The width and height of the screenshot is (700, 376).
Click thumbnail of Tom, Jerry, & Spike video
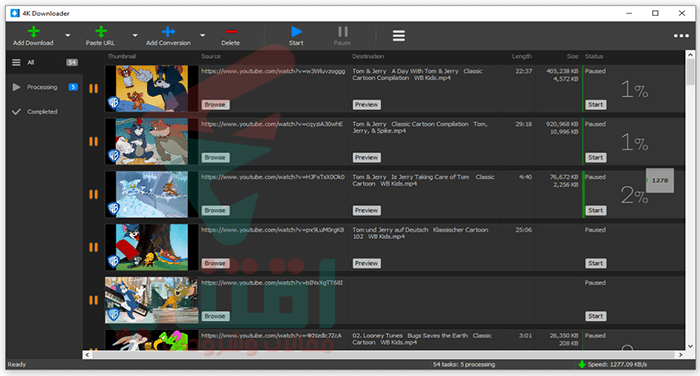[151, 142]
